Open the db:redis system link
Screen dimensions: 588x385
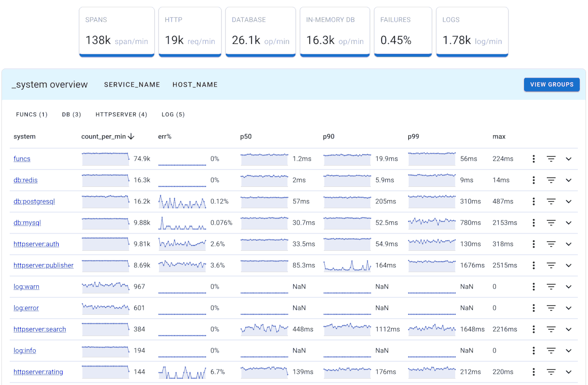pyautogui.click(x=26, y=180)
